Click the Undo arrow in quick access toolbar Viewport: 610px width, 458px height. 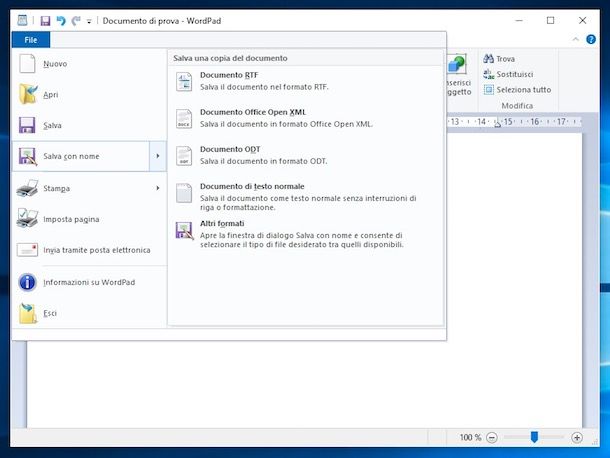pyautogui.click(x=61, y=20)
